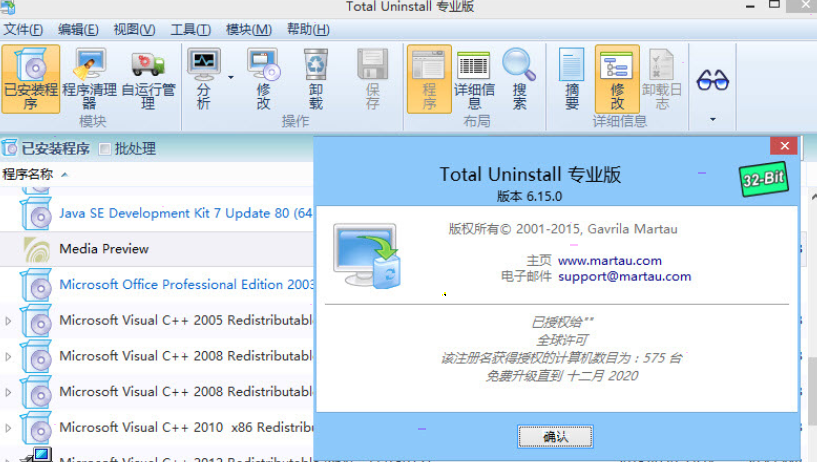This screenshot has height=462, width=817.
Task: Expand the second Visual C++ 2008 entry
Action: click(x=8, y=392)
